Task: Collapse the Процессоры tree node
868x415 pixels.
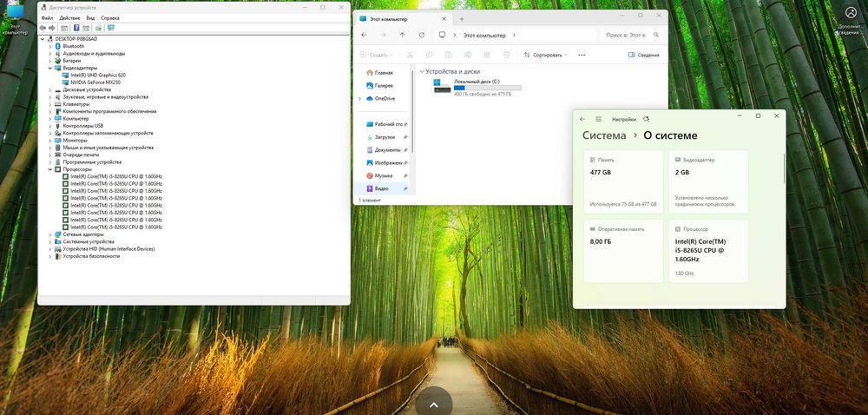Action: [49, 169]
